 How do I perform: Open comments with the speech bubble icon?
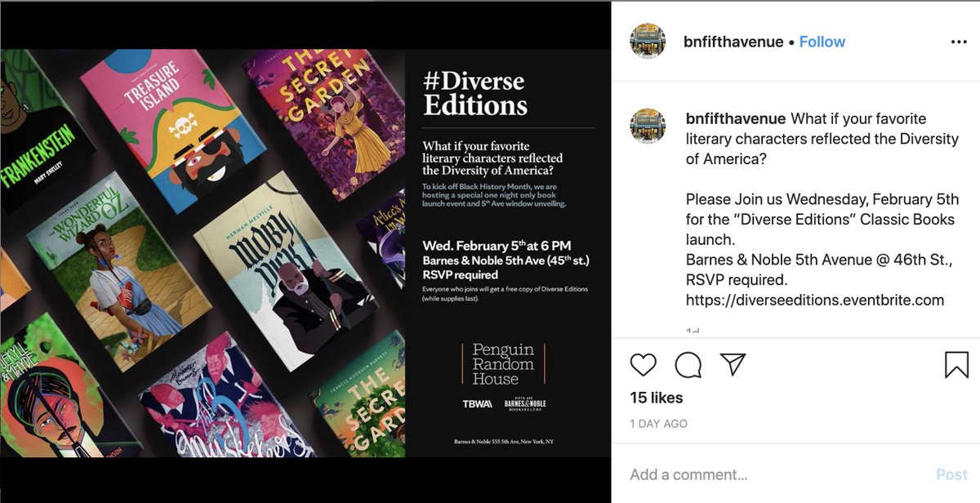(x=688, y=364)
